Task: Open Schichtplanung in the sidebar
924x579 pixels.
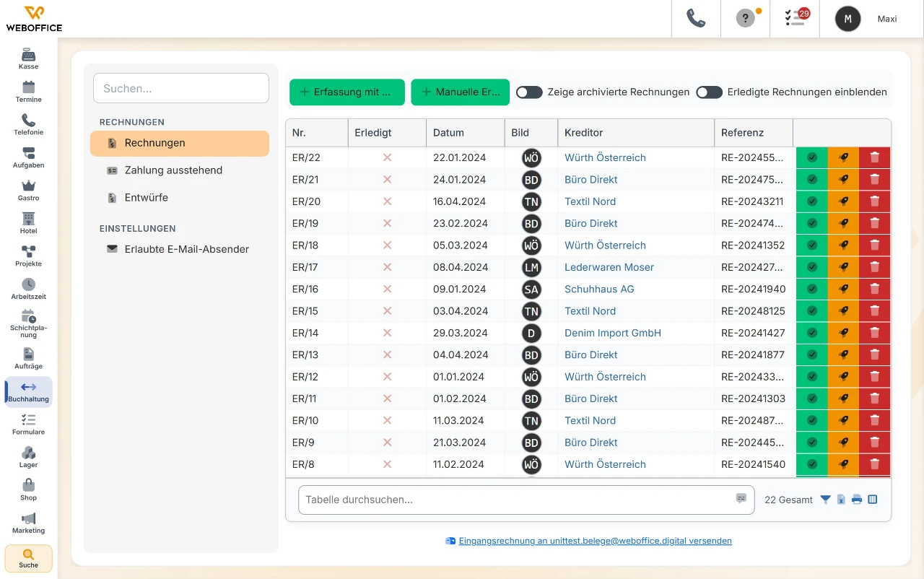Action: point(28,324)
